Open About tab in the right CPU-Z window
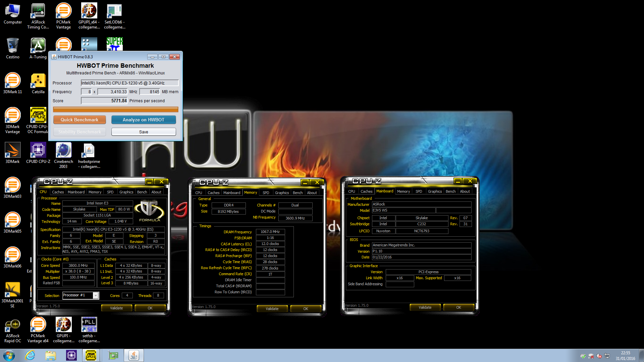 [x=465, y=191]
